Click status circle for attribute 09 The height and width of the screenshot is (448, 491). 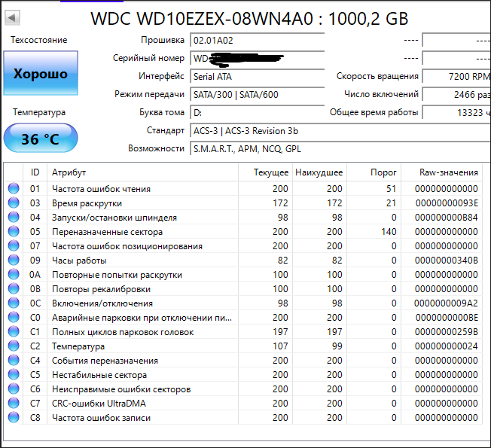[x=14, y=261]
